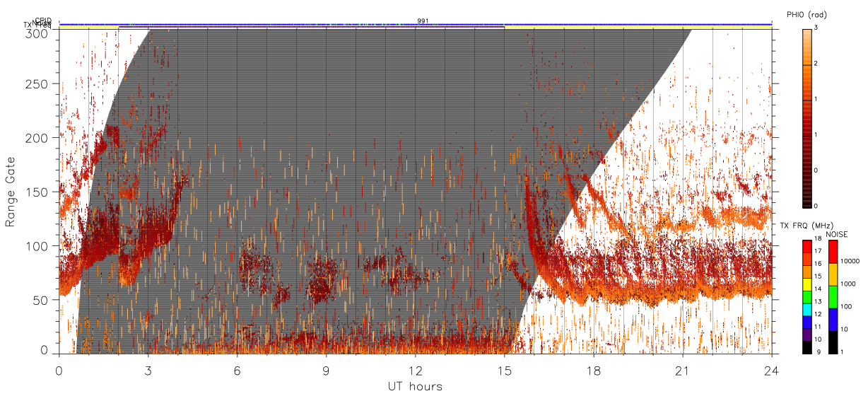Click green swatch in NOISE legend
The height and width of the screenshot is (401, 868).
point(834,296)
